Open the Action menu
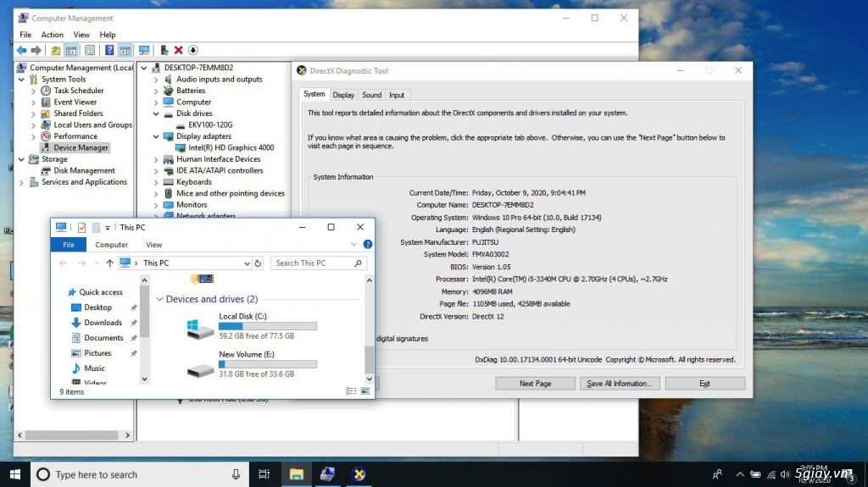This screenshot has width=868, height=487. tap(52, 35)
